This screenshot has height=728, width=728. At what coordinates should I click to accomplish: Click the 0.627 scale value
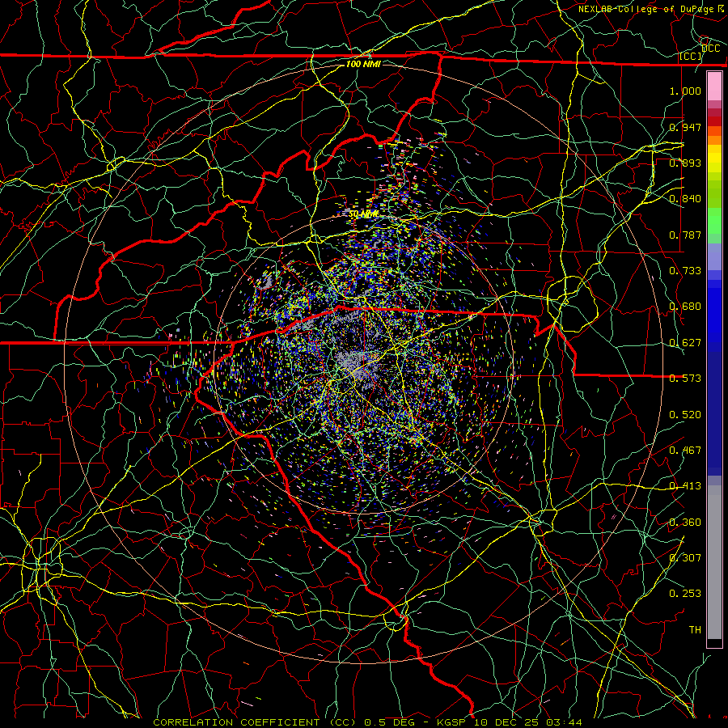(685, 342)
